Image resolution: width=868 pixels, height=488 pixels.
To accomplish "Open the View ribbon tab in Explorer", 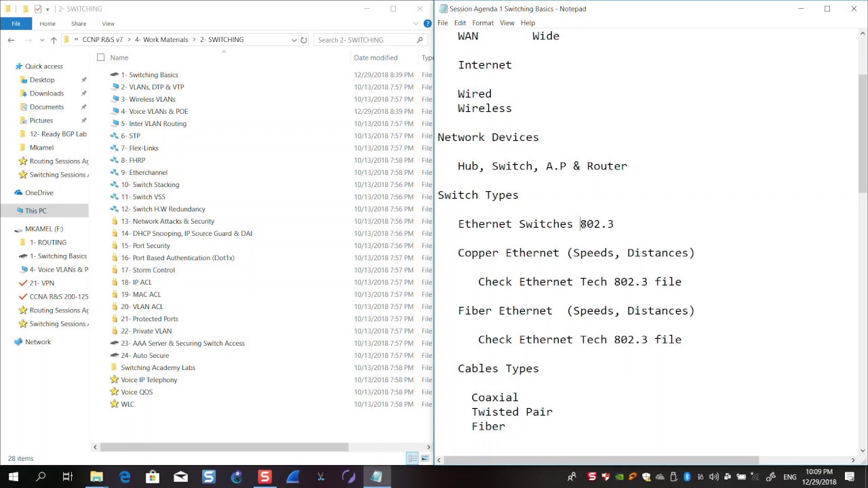I will (x=108, y=24).
